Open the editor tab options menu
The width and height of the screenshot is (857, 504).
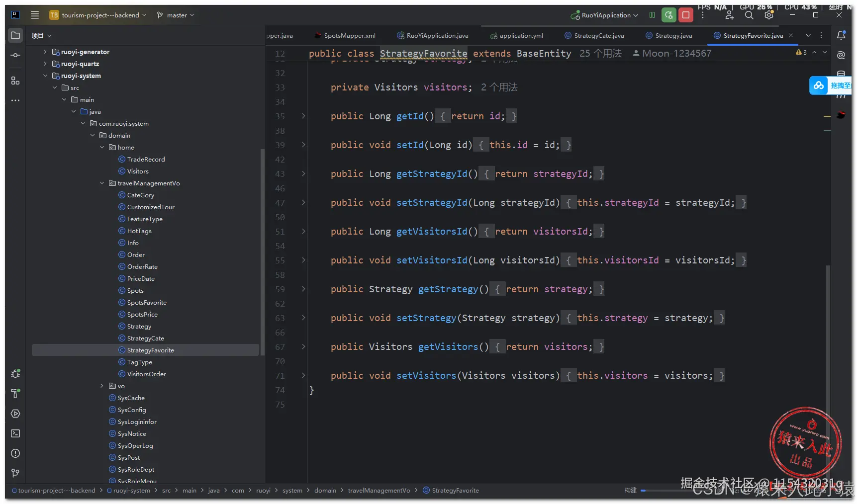coord(821,35)
